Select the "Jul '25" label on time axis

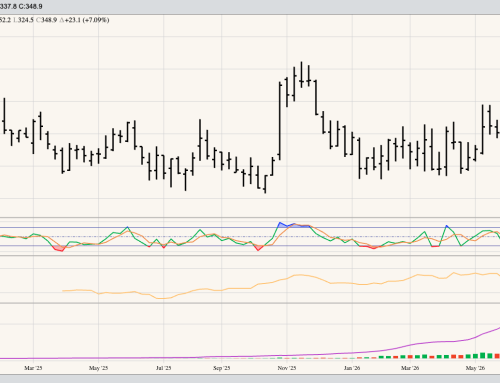pyautogui.click(x=163, y=368)
